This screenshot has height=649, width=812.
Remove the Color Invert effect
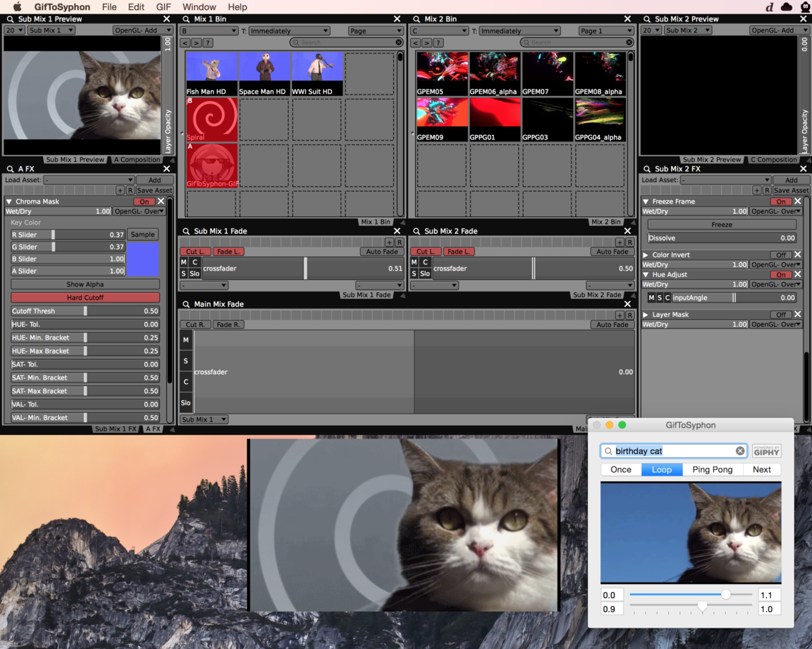point(798,254)
